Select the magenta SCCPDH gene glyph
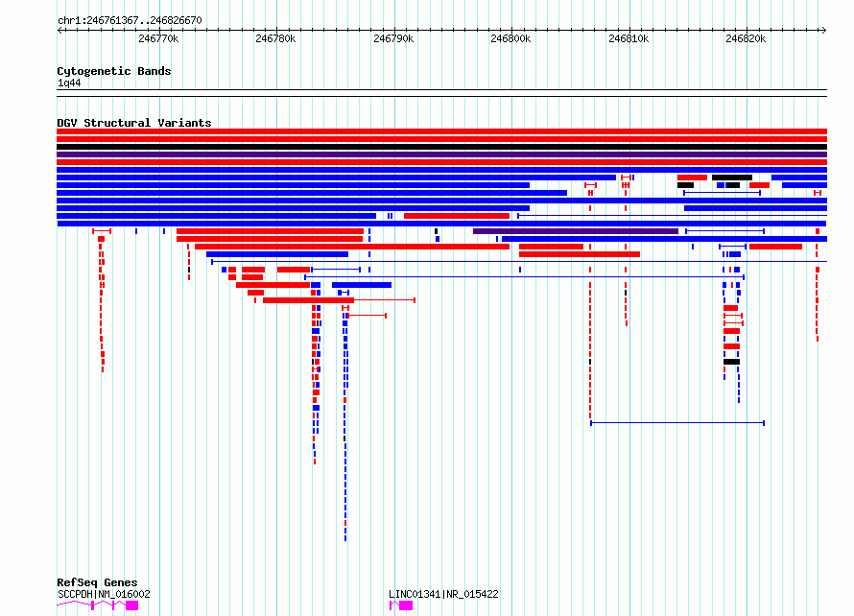The height and width of the screenshot is (616, 854). (x=98, y=605)
